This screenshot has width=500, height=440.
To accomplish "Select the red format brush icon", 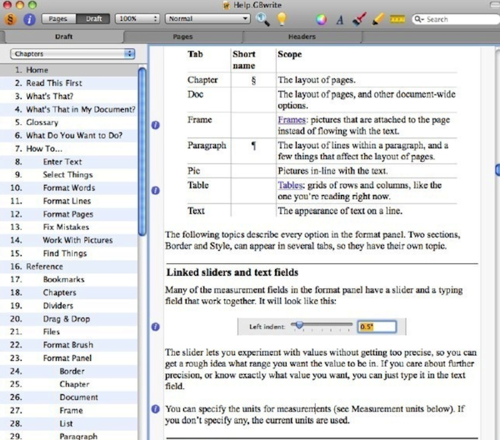I will click(359, 19).
